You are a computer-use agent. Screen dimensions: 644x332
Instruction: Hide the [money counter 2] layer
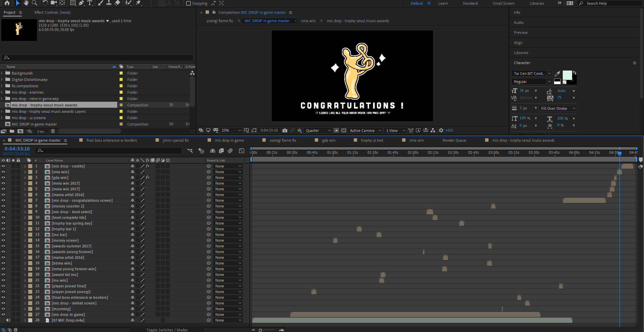(3, 206)
